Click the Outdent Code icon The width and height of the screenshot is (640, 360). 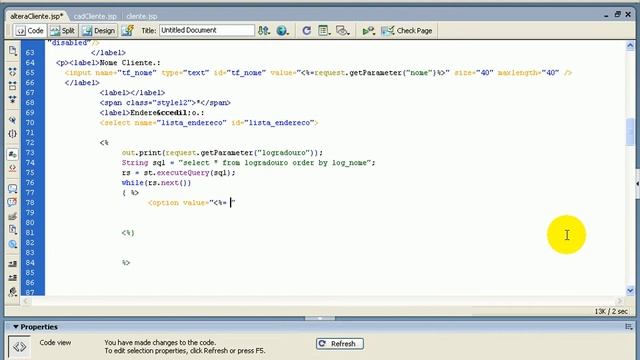13,278
